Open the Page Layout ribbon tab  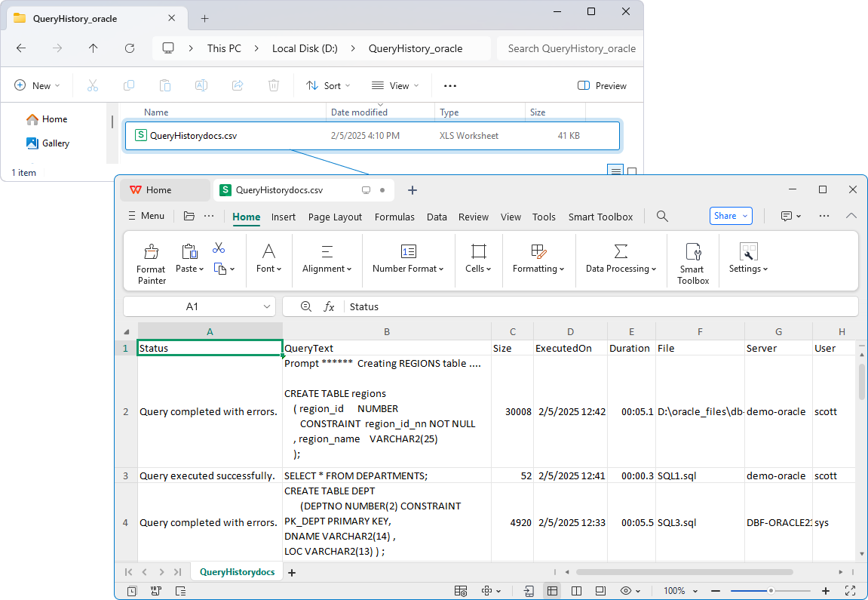[x=335, y=217]
